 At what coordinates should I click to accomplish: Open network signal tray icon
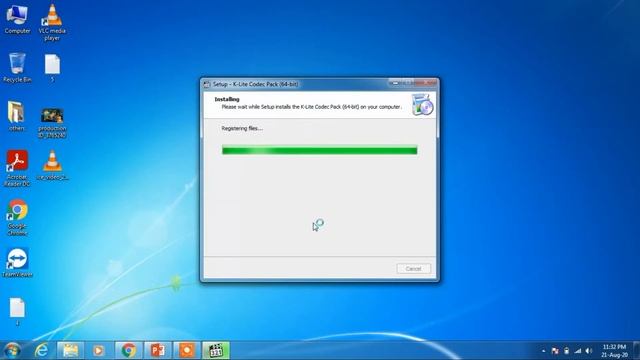(x=578, y=351)
